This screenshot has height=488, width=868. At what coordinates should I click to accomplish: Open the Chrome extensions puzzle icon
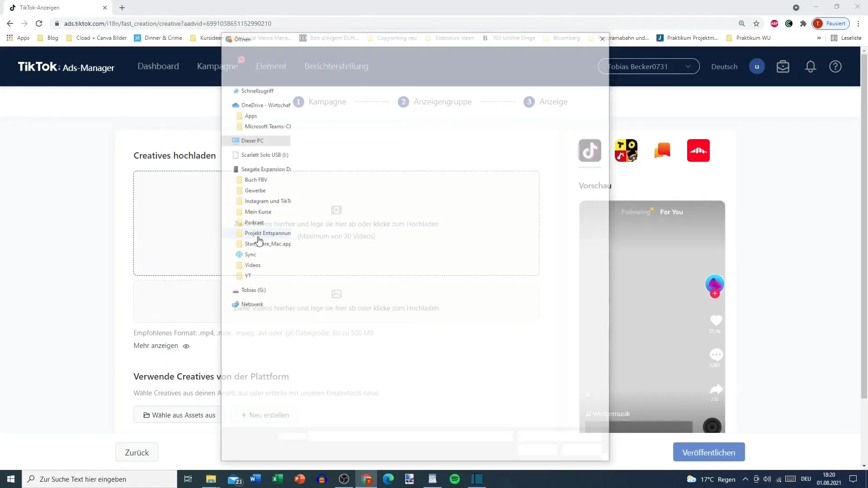pyautogui.click(x=803, y=23)
